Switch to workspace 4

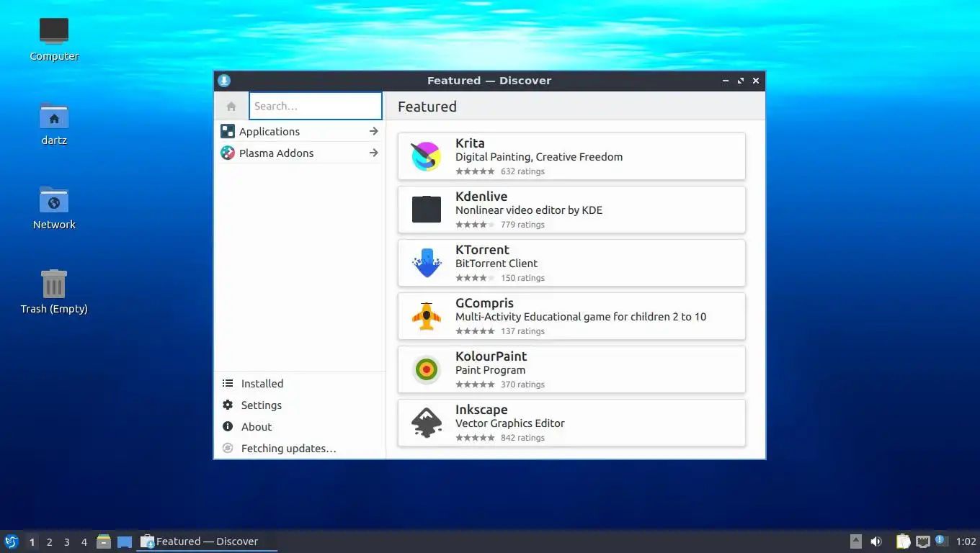click(84, 542)
